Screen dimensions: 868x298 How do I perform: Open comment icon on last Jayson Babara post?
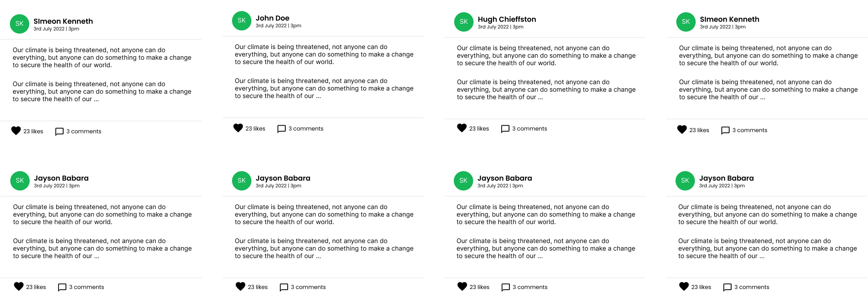click(727, 287)
